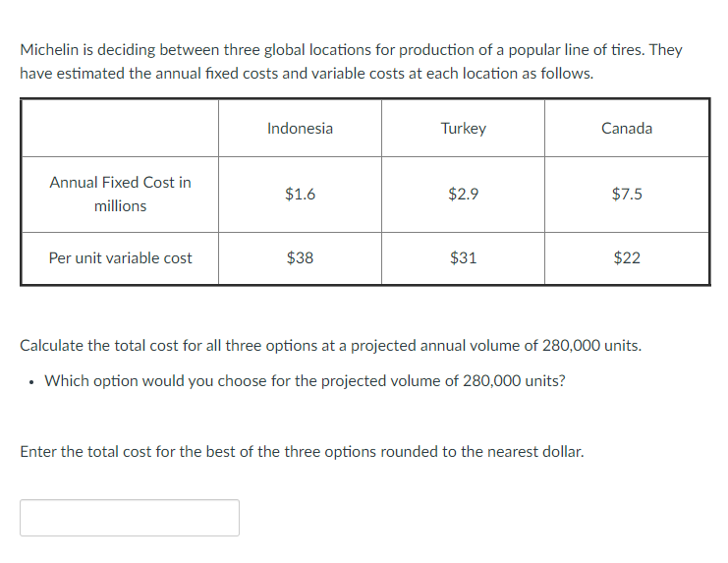Click the $1.6 fixed cost cell
728x563 pixels.
[x=300, y=194]
